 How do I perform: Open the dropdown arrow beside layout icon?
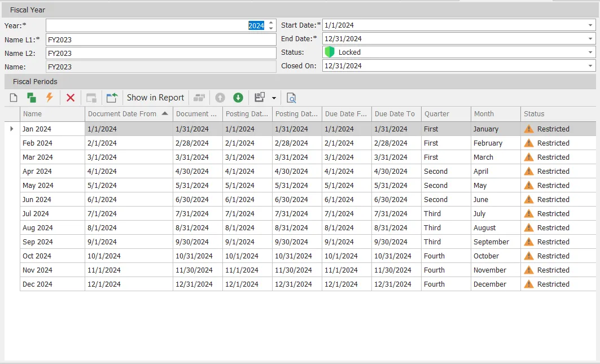(x=274, y=98)
